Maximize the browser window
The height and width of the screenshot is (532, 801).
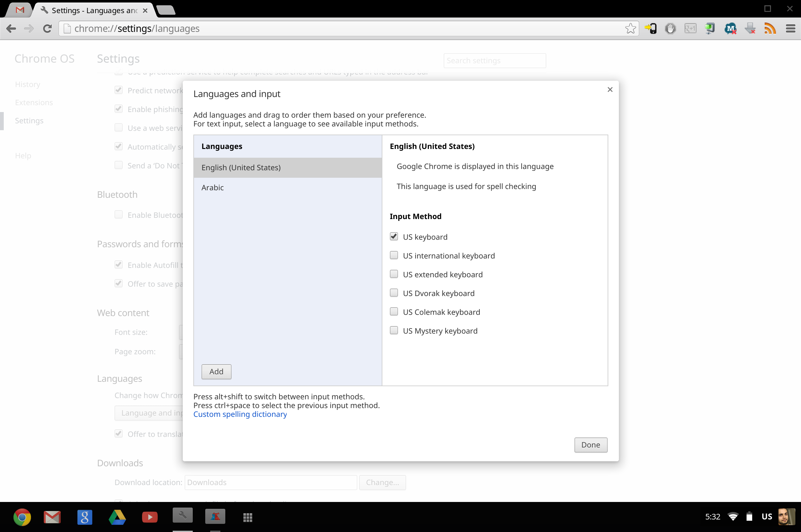coord(768,8)
